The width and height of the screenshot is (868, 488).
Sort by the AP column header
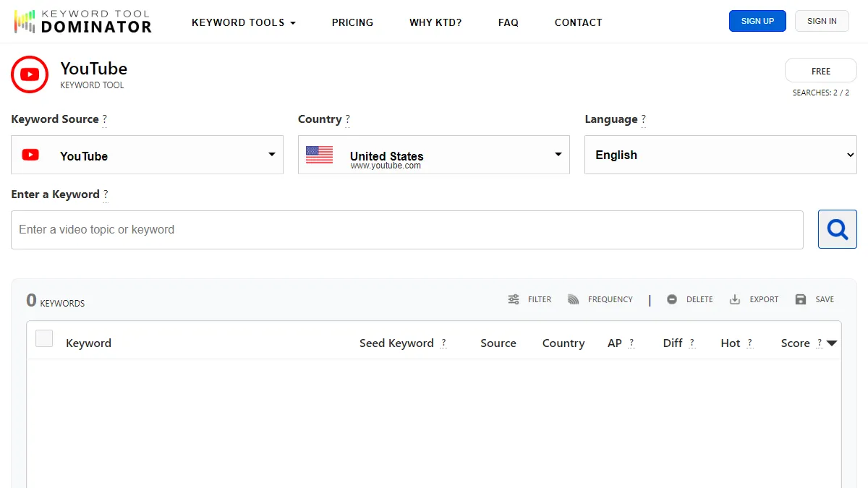615,343
